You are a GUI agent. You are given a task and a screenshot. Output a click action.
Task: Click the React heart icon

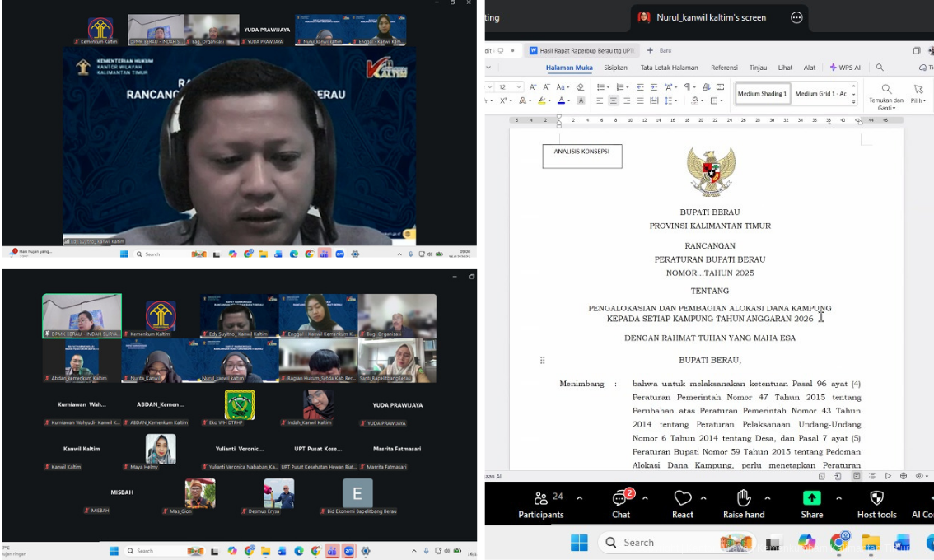(x=682, y=505)
